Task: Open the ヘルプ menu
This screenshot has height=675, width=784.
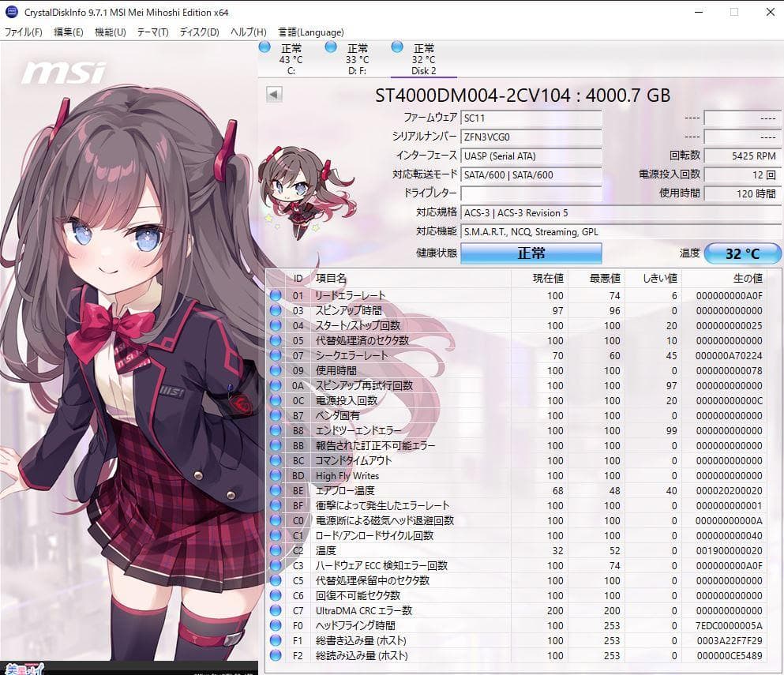Action: tap(249, 32)
